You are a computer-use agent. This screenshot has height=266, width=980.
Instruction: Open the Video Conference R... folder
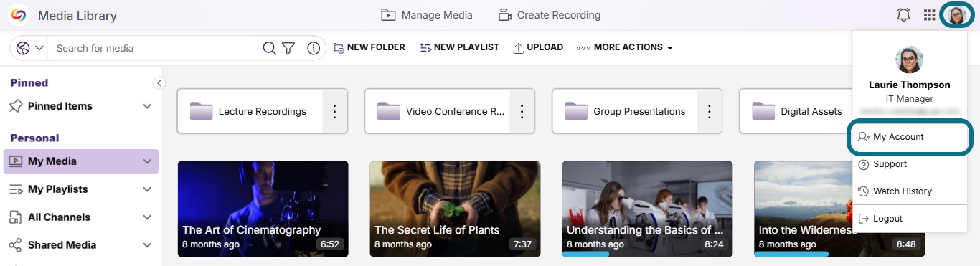click(437, 111)
